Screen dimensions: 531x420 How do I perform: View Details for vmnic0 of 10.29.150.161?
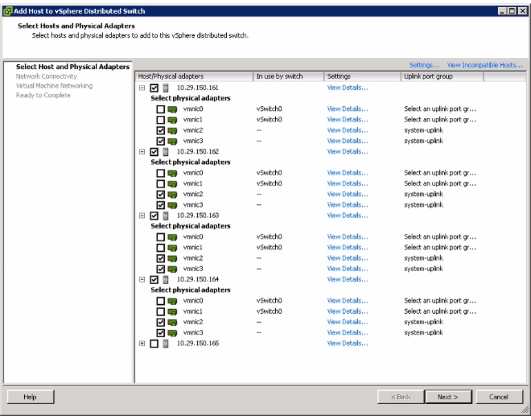pos(348,109)
